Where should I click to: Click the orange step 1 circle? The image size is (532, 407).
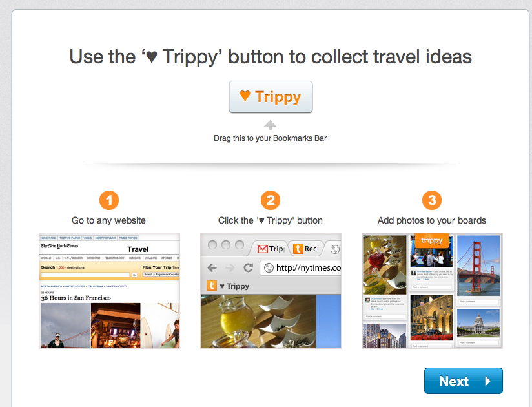click(x=109, y=200)
